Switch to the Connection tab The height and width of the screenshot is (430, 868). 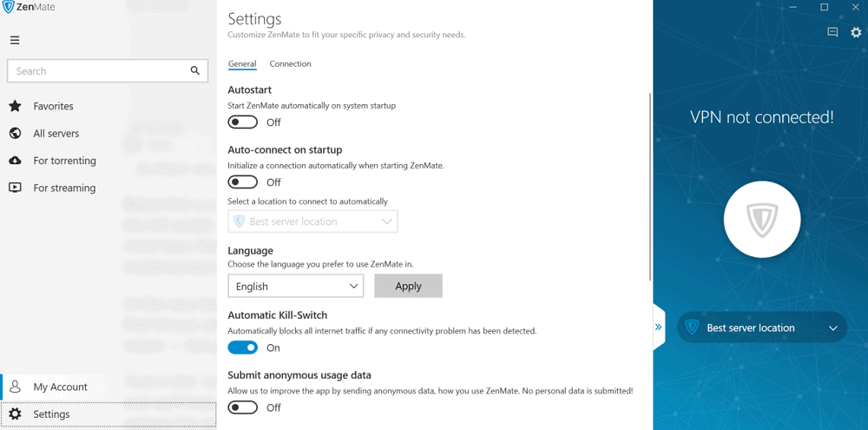[290, 63]
